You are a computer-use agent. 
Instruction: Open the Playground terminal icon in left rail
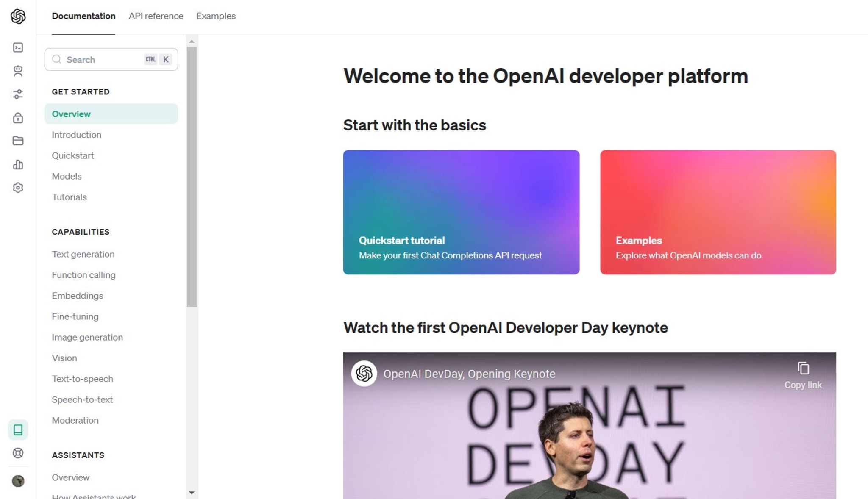pyautogui.click(x=18, y=47)
